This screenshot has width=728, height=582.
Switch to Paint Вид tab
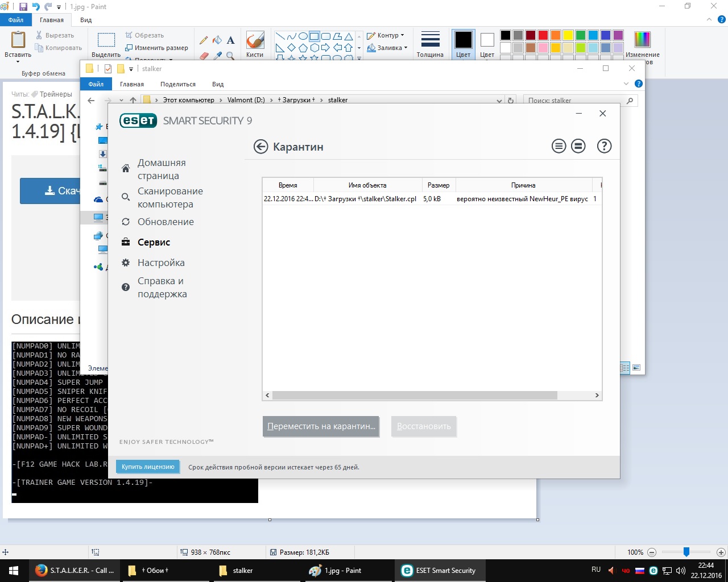pos(86,20)
